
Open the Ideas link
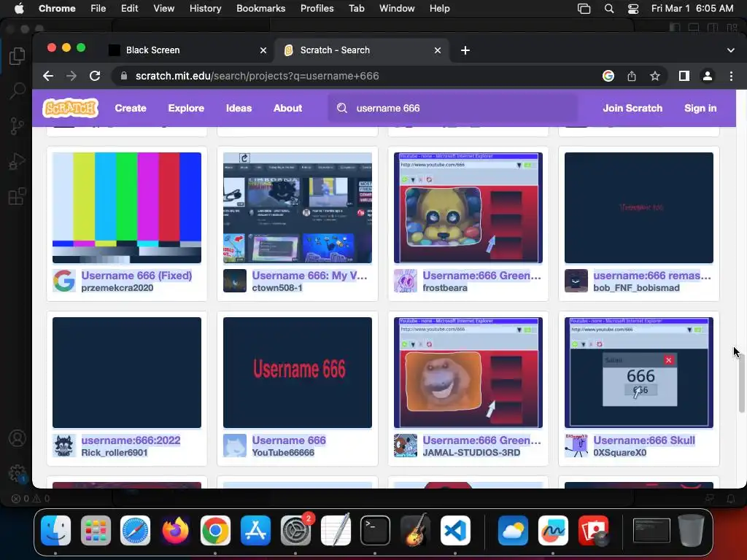pos(239,108)
